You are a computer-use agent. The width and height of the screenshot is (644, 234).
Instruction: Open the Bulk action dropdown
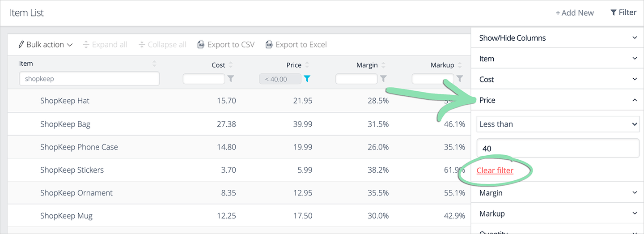(45, 44)
